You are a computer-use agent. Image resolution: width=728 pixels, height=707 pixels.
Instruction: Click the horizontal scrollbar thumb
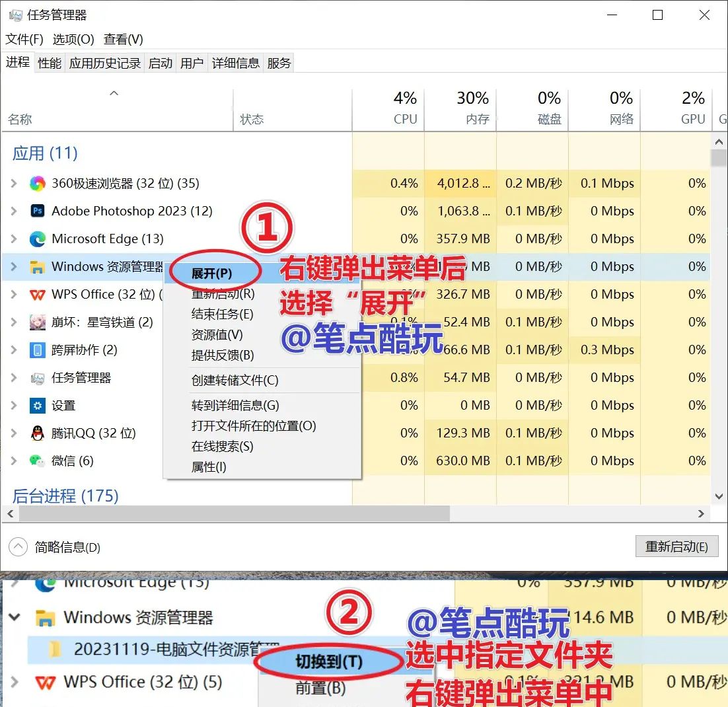(235, 514)
